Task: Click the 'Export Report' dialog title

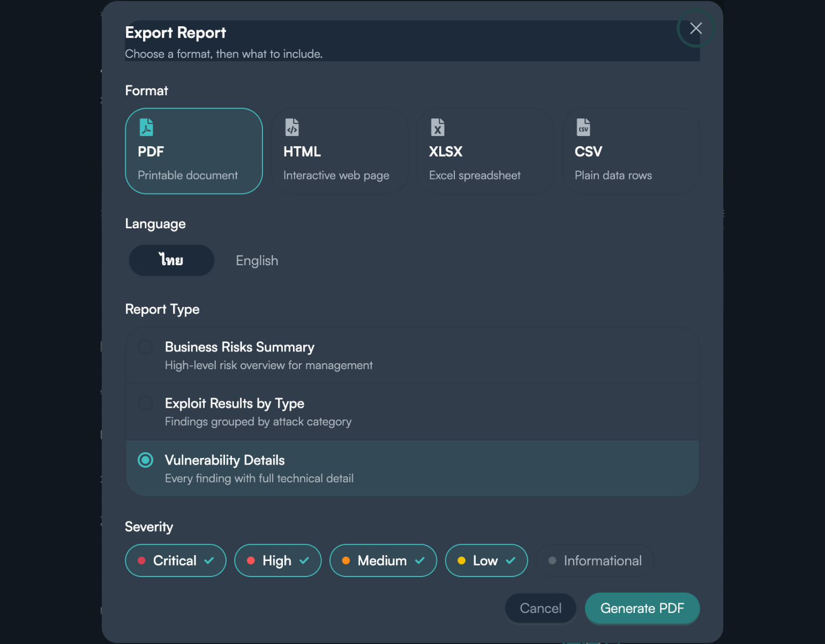Action: coord(176,33)
